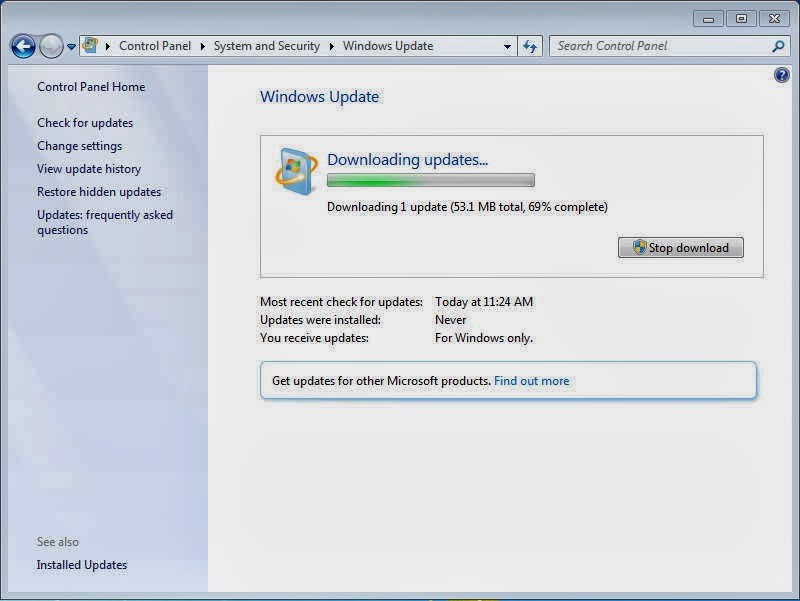Click the See also label
This screenshot has height=601, width=800.
58,542
